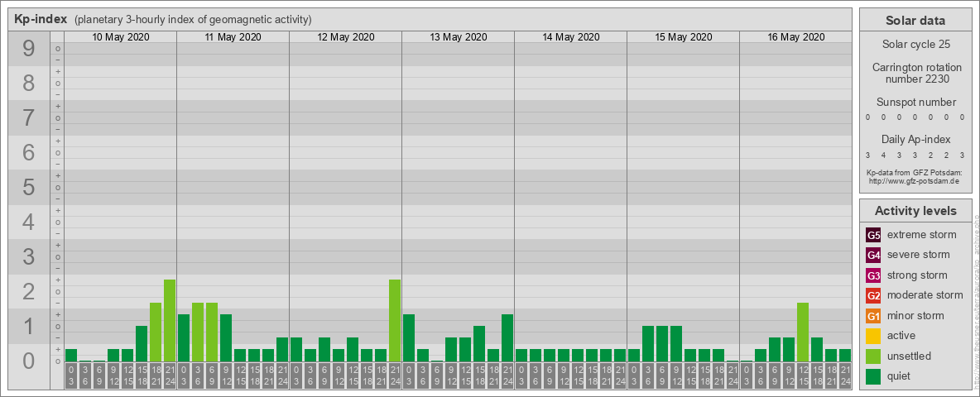Click the 0-3h bar on 13 May
Image resolution: width=980 pixels, height=397 pixels.
409,337
